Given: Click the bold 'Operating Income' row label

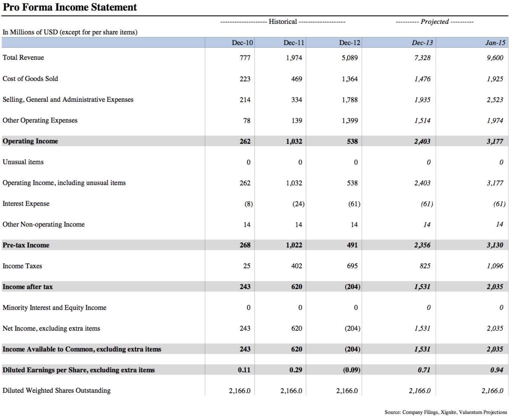Looking at the screenshot, I should tap(30, 141).
